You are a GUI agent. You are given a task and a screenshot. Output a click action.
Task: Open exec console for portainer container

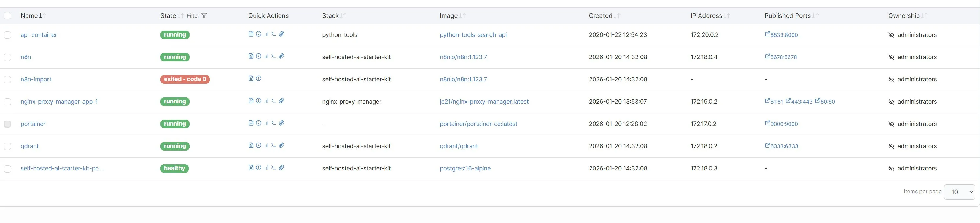tap(273, 123)
